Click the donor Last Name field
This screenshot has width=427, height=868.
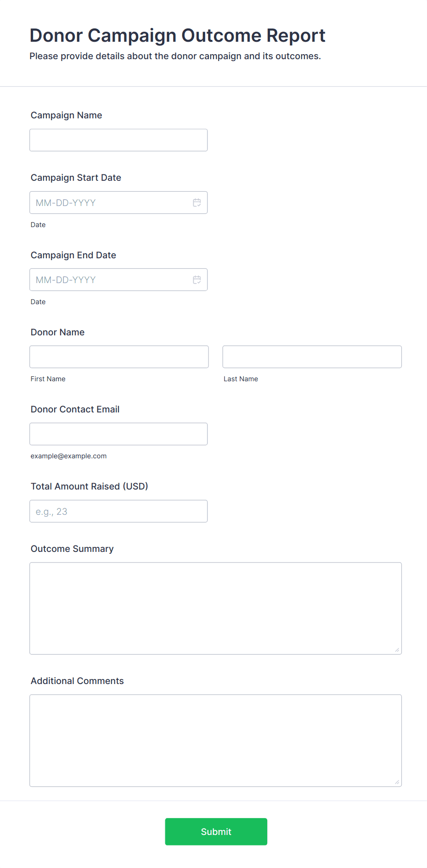pos(312,357)
